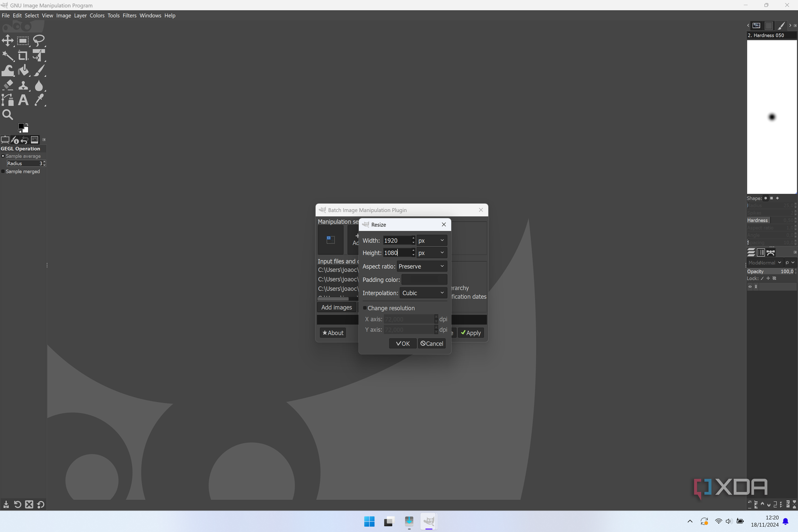
Task: Activate the Color Picker tool
Action: 40,100
